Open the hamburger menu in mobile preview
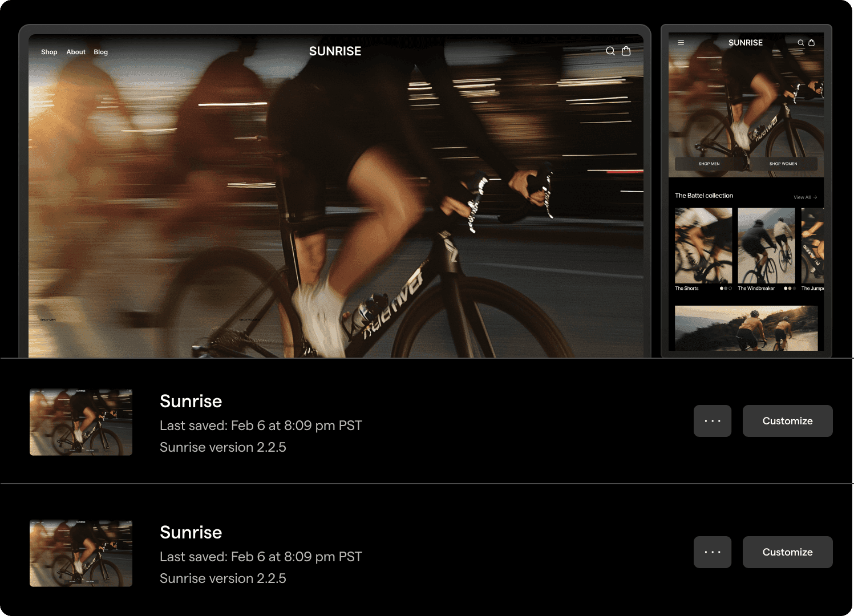Image resolution: width=854 pixels, height=616 pixels. click(x=681, y=43)
